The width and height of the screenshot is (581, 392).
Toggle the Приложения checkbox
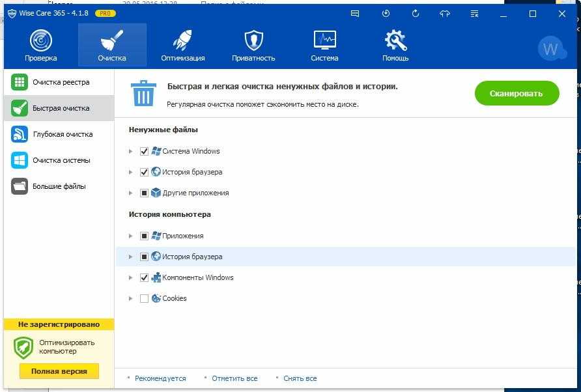(144, 236)
